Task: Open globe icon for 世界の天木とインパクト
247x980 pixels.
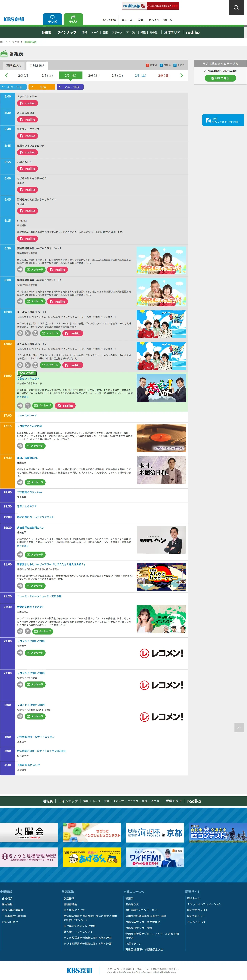Action: 20,631
